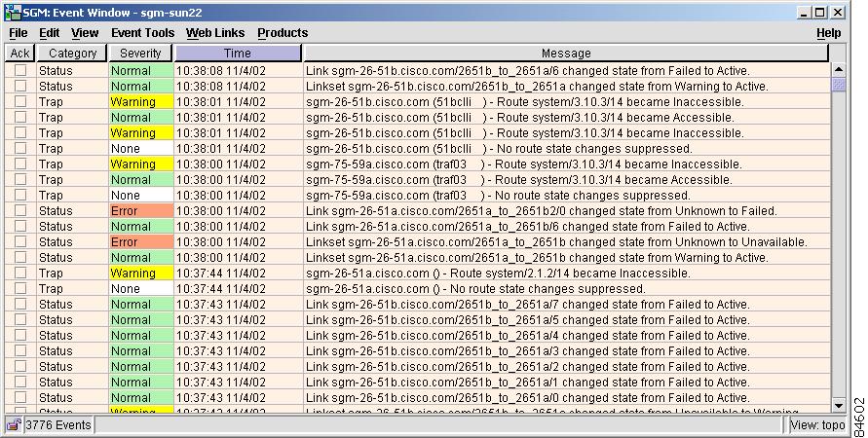Click the lock icon in the status bar
The width and height of the screenshot is (868, 438).
pyautogui.click(x=14, y=424)
